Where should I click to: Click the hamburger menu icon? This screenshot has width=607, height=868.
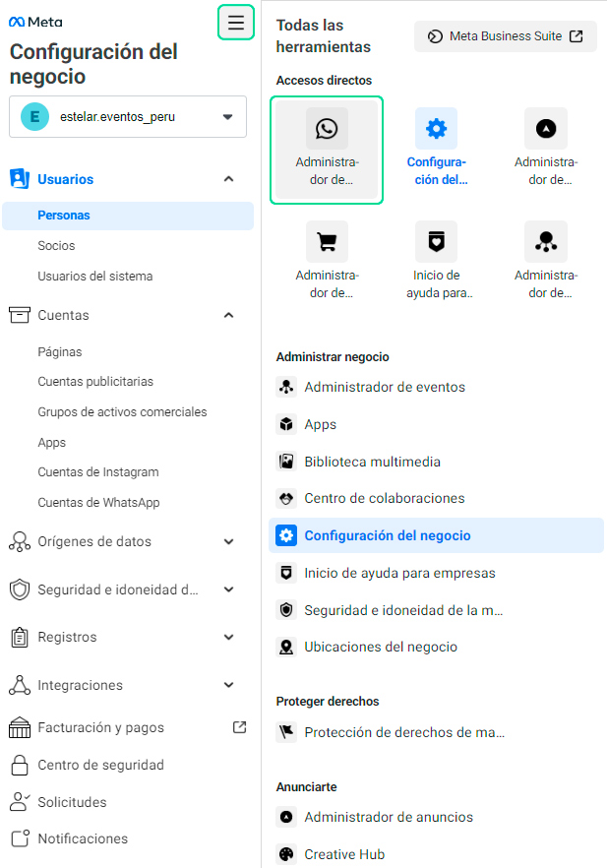pos(235,23)
